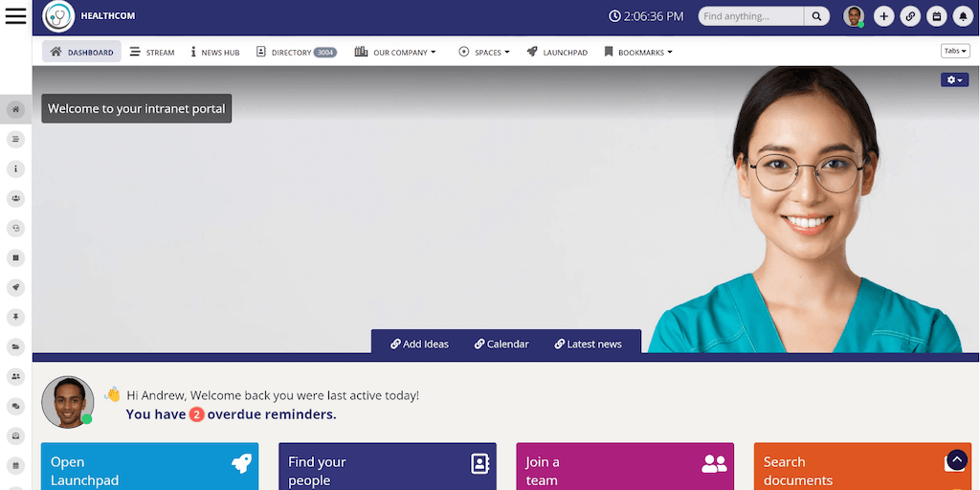
Task: Click the Latest news link
Action: pos(589,344)
